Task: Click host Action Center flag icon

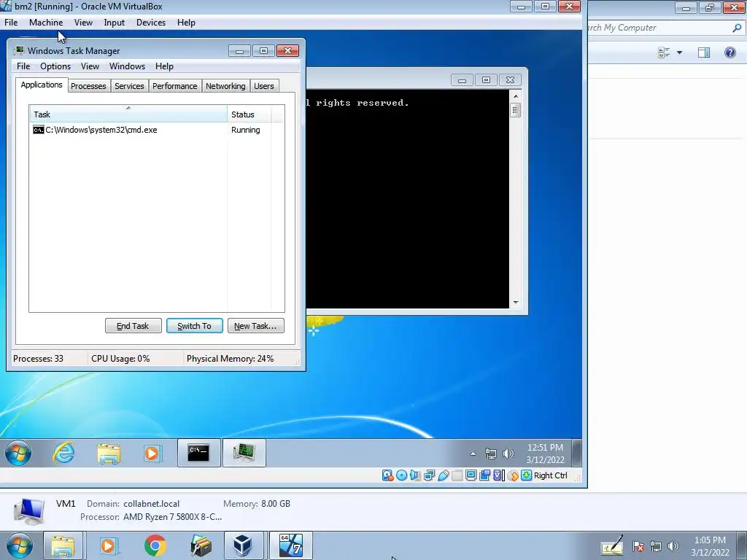Action: point(638,546)
